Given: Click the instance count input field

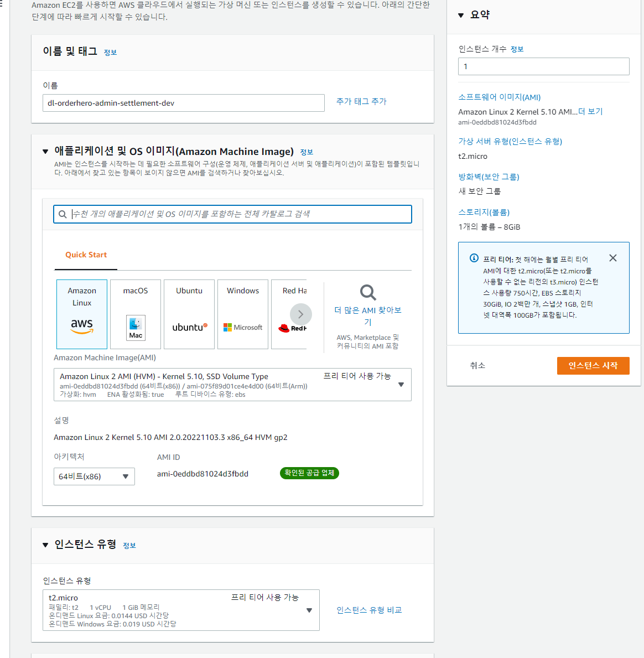Looking at the screenshot, I should coord(544,66).
